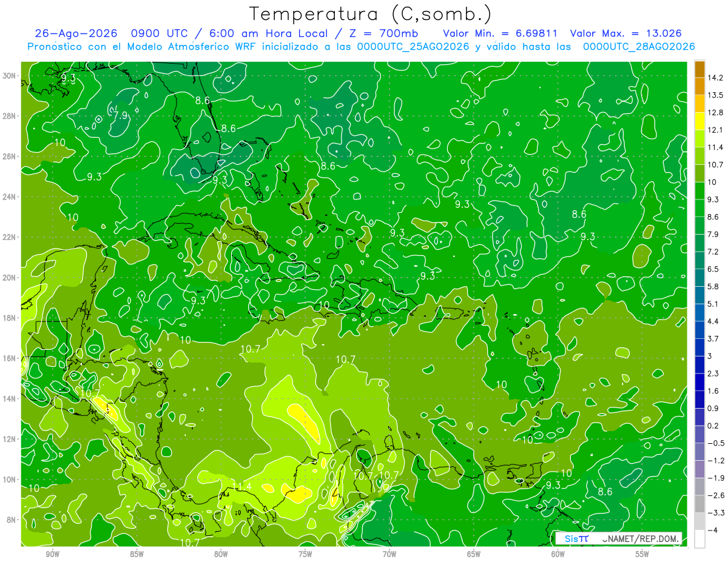This screenshot has width=728, height=562.
Task: Click the "-4" color scale label
Action: pos(713,530)
